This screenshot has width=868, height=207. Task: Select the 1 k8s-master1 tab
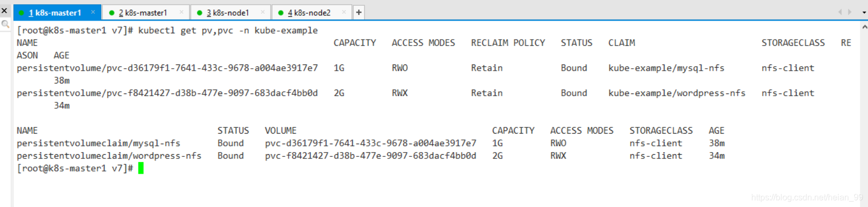pos(57,13)
